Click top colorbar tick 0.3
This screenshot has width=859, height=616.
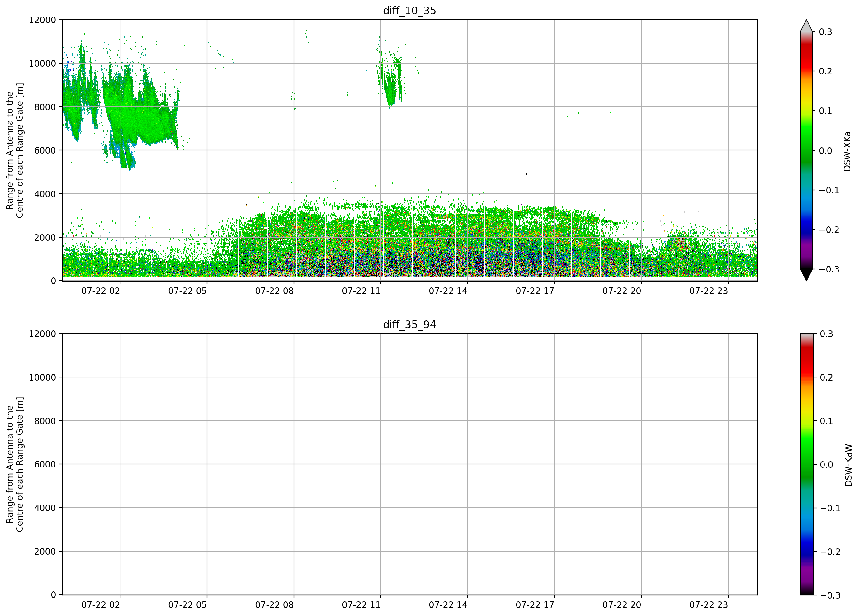(x=825, y=32)
